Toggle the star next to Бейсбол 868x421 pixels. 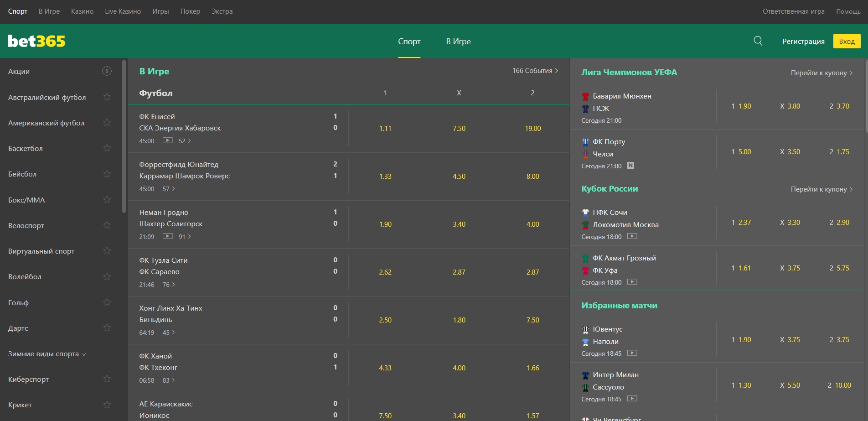pos(107,174)
